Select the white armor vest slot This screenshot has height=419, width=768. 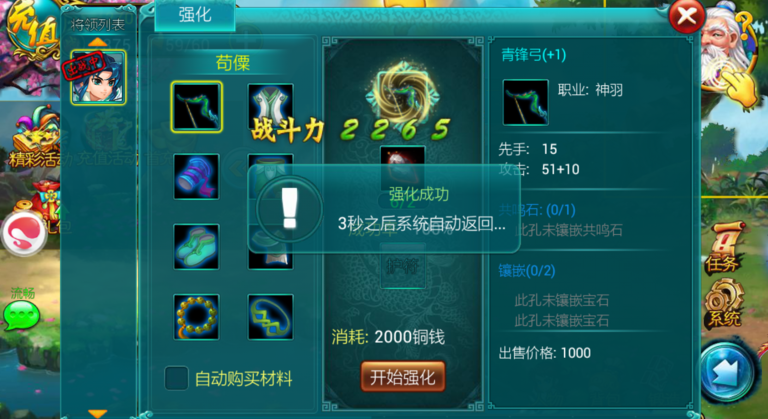(270, 106)
